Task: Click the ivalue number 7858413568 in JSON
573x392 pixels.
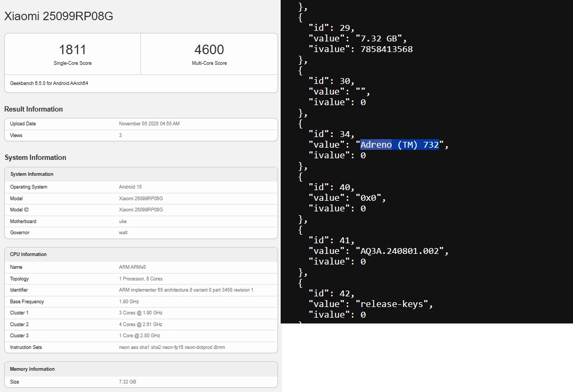Action: pyautogui.click(x=386, y=49)
